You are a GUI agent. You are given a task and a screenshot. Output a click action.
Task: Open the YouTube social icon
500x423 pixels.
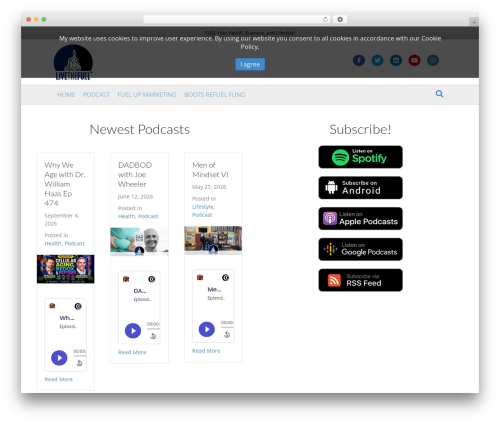414,60
